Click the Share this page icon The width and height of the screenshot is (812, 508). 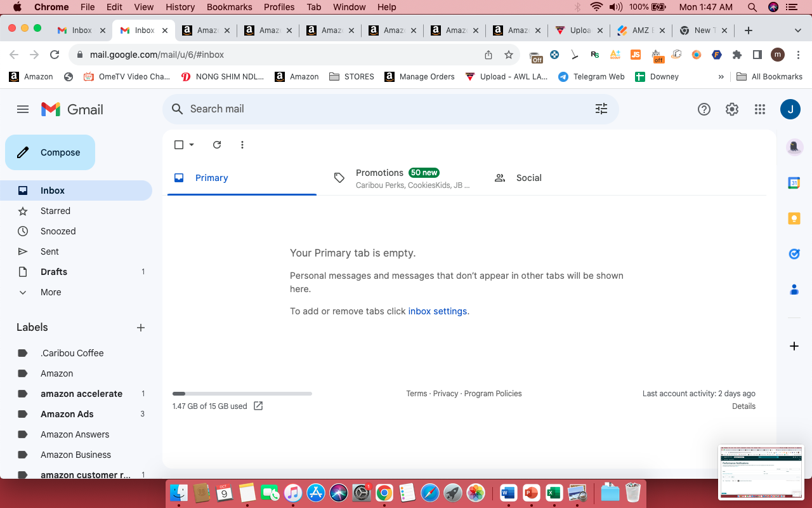pyautogui.click(x=488, y=55)
